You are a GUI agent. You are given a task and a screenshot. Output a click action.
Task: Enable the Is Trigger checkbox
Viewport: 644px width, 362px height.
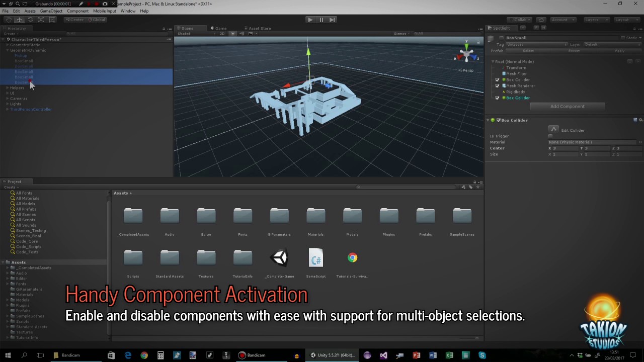550,136
